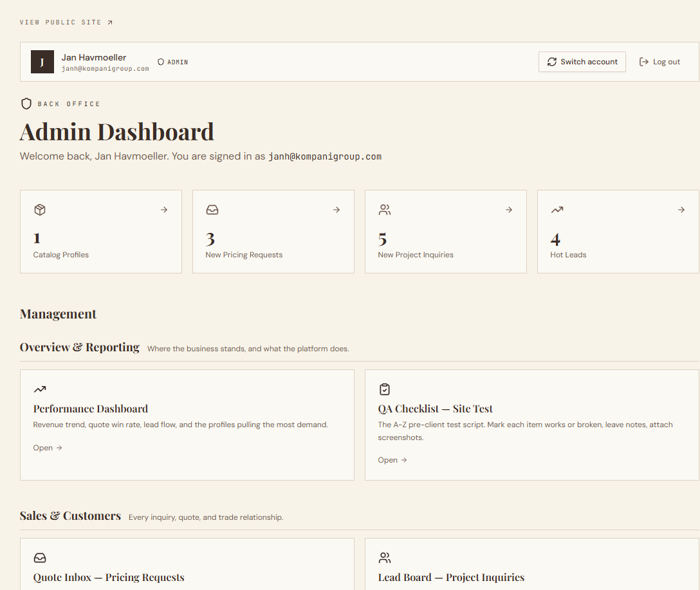The image size is (700, 590).
Task: Click the external arrow icon beside View Public Site
Action: (x=110, y=23)
